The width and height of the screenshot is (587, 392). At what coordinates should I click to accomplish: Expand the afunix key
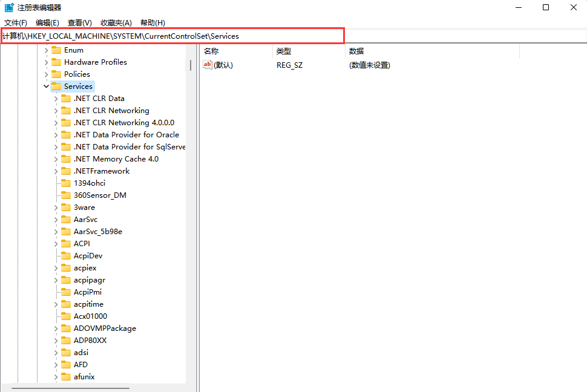pos(56,377)
